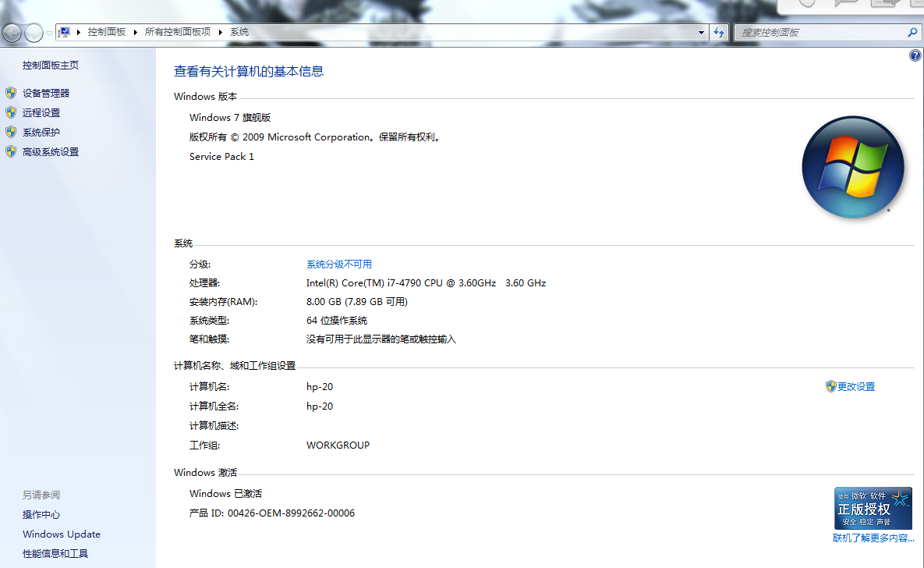Expand the arrow after 所有控制面板项 breadcrumb
Viewport: 924px width, 568px height.
(x=221, y=32)
